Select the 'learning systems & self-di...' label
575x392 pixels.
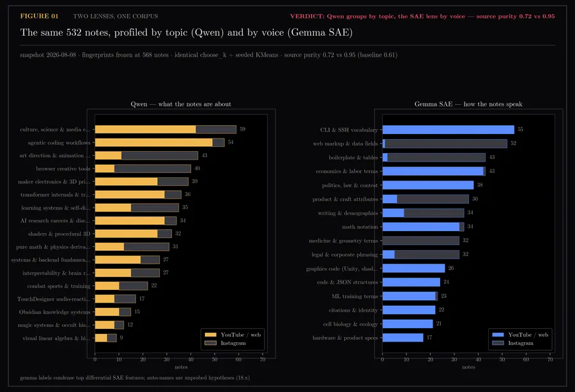click(x=56, y=207)
